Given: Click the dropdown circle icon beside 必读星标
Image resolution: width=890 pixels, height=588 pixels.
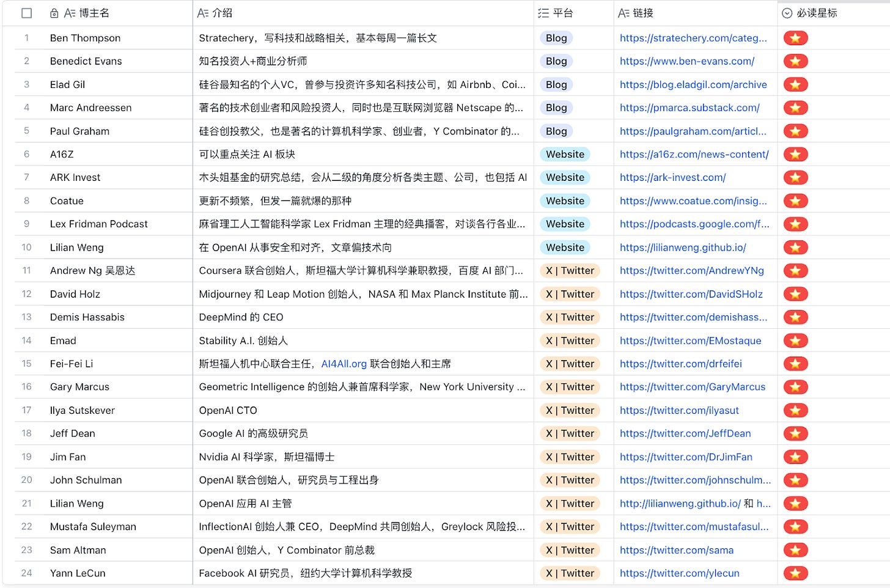Looking at the screenshot, I should click(787, 13).
